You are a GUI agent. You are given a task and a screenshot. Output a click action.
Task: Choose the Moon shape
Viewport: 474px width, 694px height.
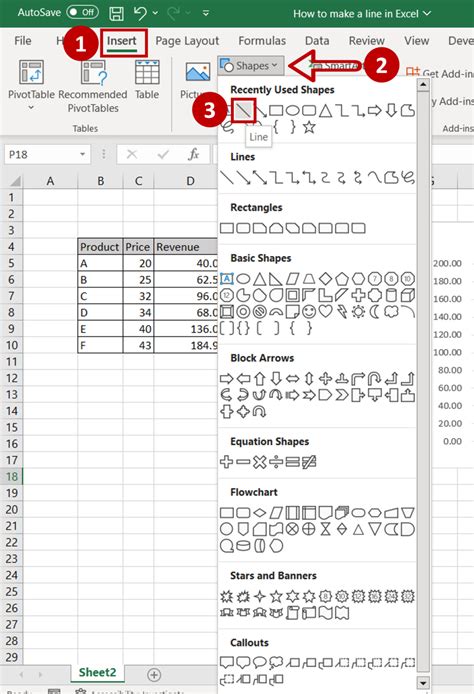[x=375, y=312]
